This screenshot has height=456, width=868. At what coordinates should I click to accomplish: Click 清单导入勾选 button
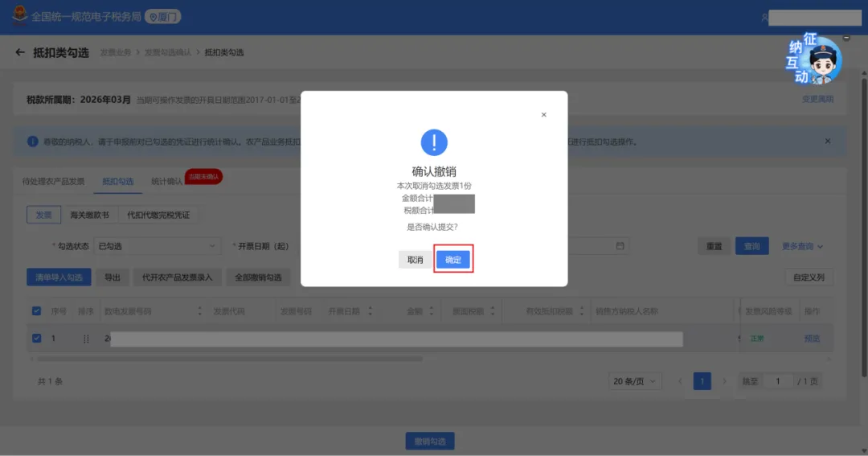coord(59,277)
